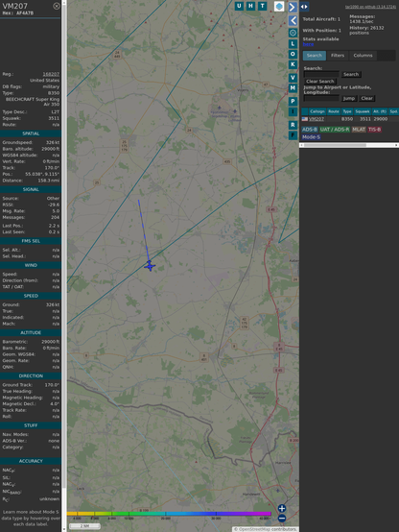Toggle the L map option button
Viewport: 399px width, 532px height.
293,44
